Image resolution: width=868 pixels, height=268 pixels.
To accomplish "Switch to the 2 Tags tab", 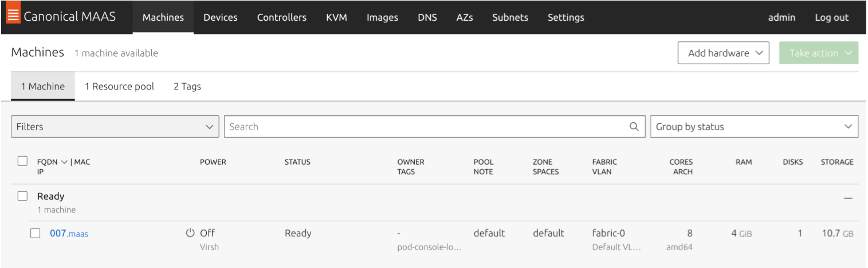I will click(x=187, y=87).
